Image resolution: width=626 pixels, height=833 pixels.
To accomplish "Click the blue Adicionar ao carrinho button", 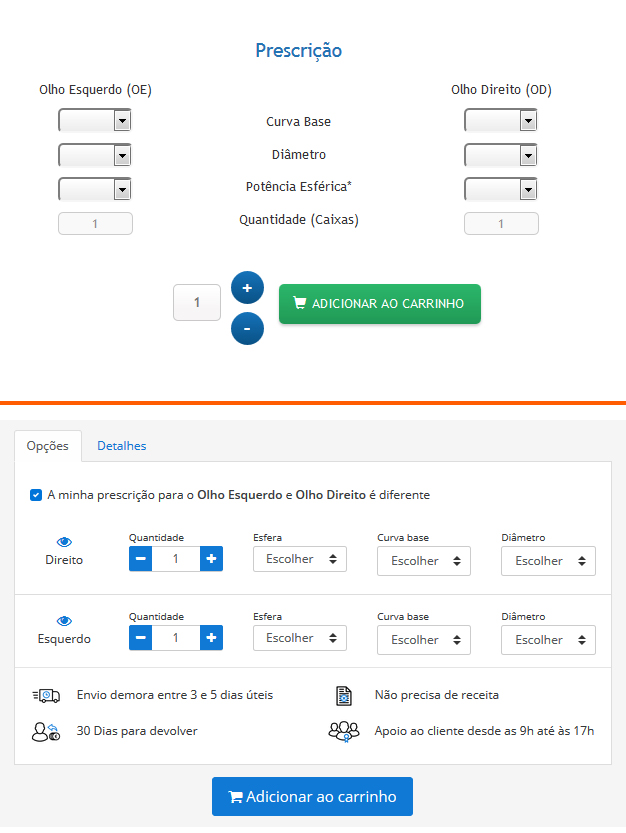I will 312,797.
